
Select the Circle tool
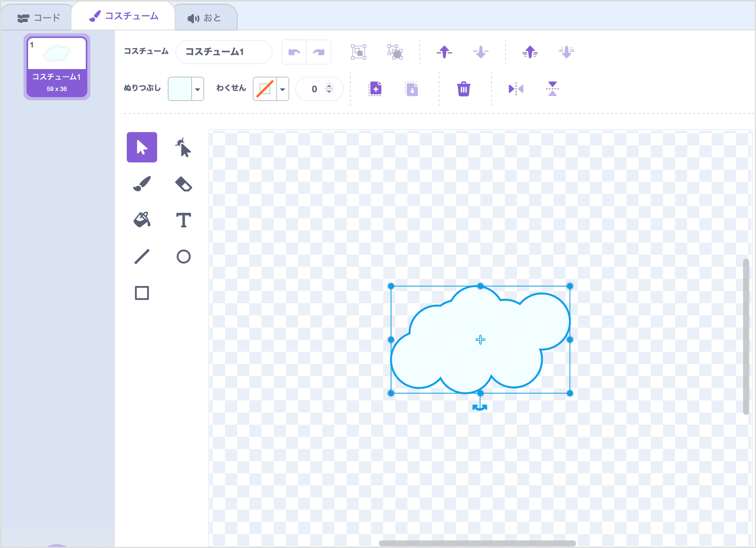(184, 256)
